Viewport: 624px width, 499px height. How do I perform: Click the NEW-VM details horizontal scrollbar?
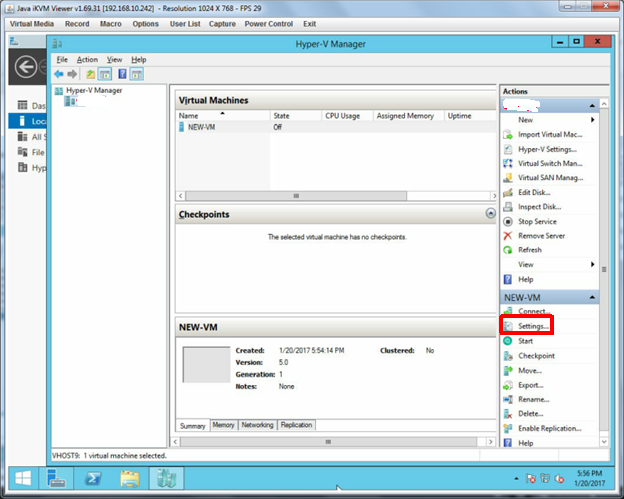pos(328,442)
